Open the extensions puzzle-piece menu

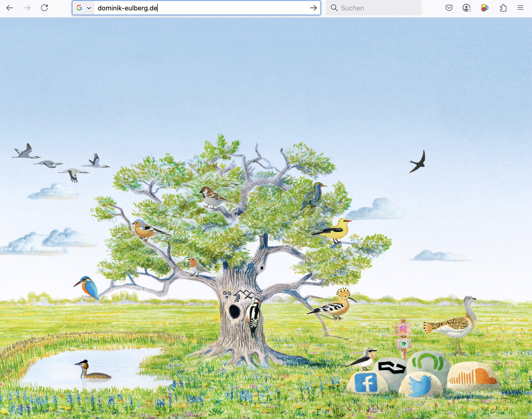coord(503,8)
